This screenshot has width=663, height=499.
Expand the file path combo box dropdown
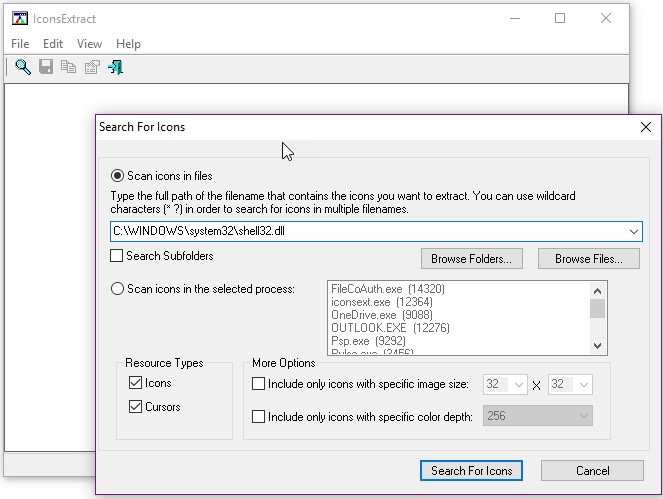click(x=634, y=232)
